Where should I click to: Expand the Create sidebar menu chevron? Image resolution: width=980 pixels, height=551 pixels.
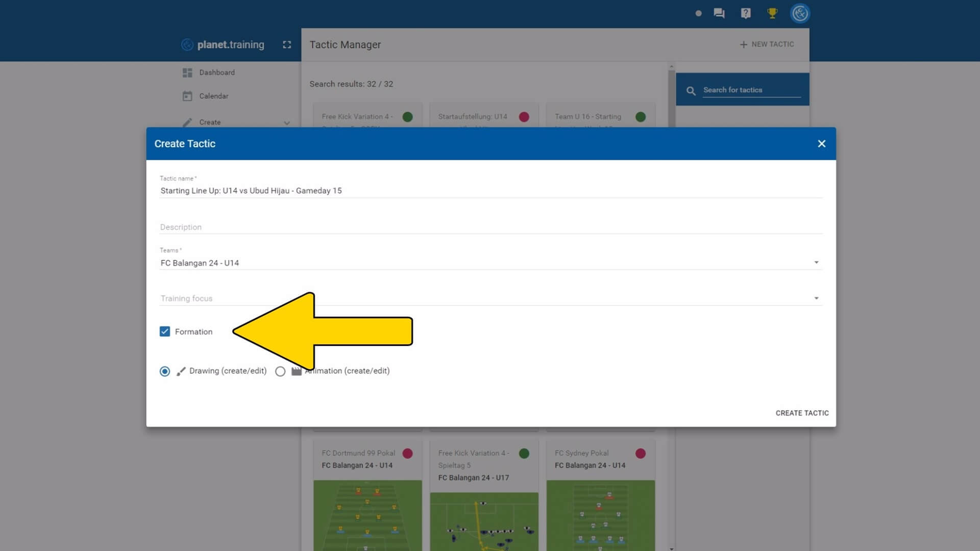(x=287, y=123)
